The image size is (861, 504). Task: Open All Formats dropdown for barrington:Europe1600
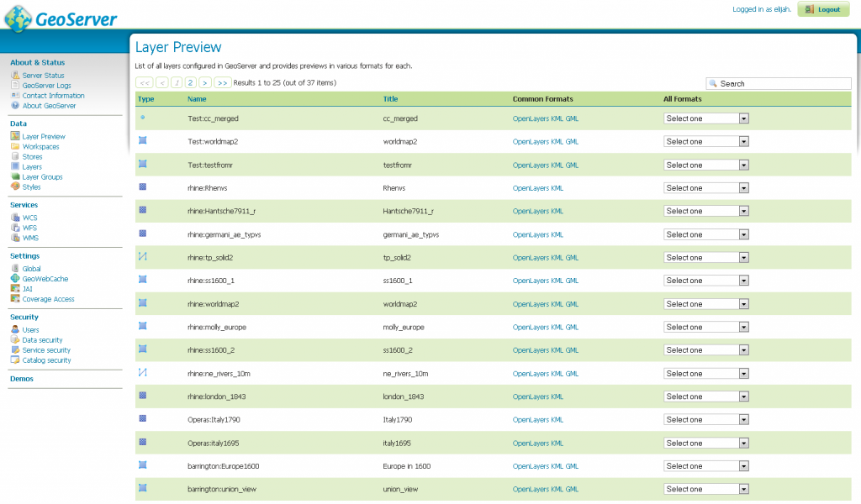point(706,466)
